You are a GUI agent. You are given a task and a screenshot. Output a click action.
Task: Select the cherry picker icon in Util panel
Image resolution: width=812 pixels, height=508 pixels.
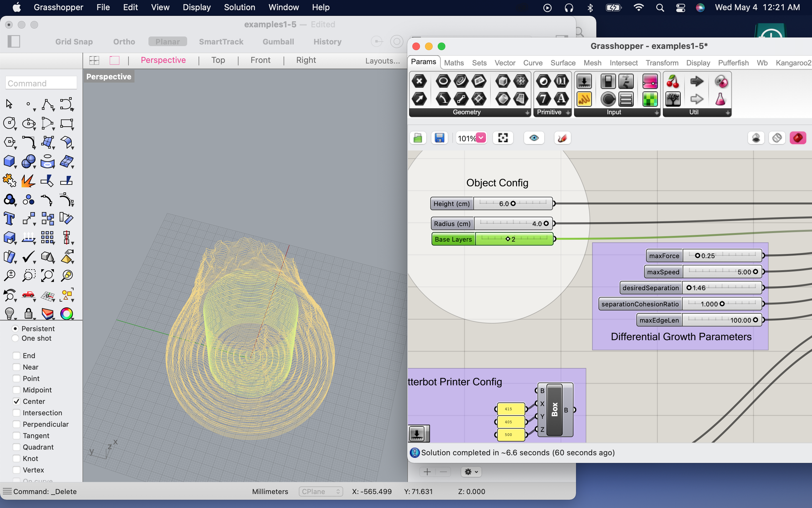[x=673, y=81]
